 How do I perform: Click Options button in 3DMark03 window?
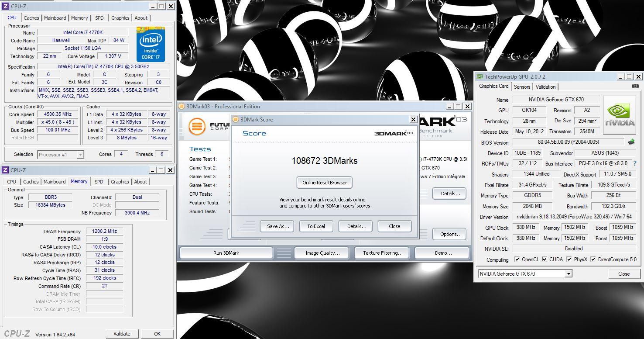[x=450, y=234]
